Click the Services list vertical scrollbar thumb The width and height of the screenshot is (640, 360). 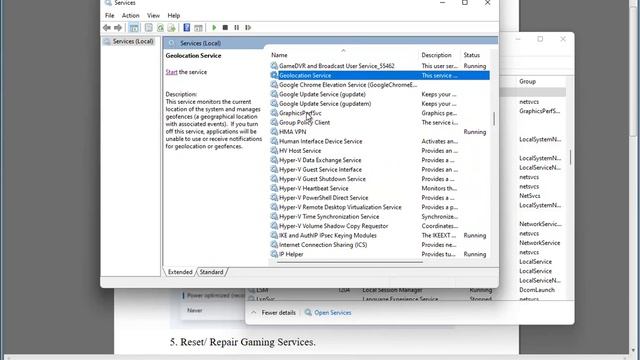point(494,119)
